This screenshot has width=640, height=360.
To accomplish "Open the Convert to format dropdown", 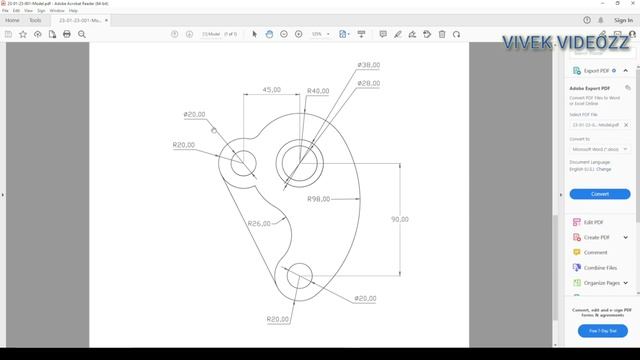I will click(x=600, y=149).
